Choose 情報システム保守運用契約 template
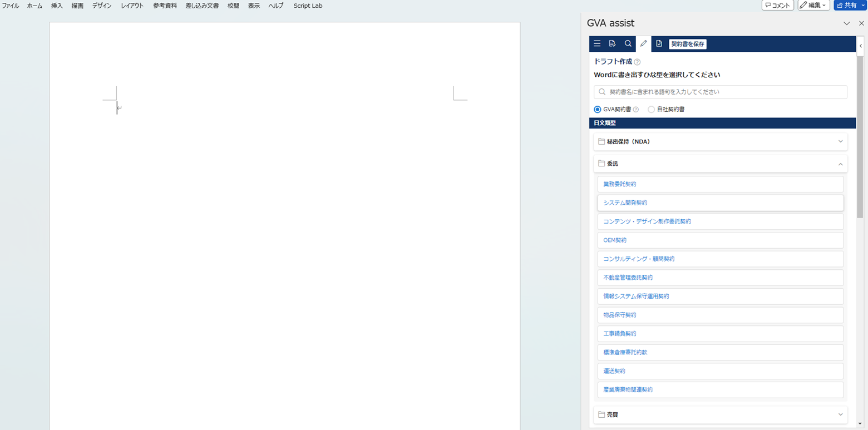Image resolution: width=868 pixels, height=430 pixels. 721,296
